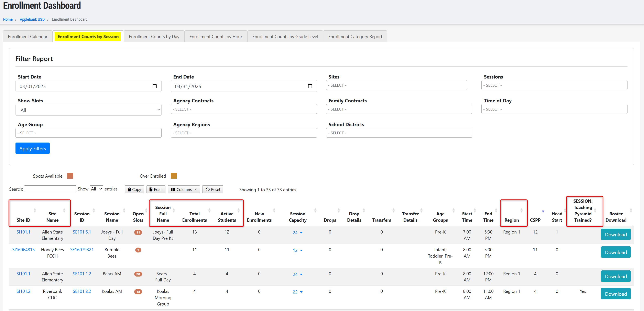
Task: Switch to Enrollment Counts by Day tab
Action: 154,37
